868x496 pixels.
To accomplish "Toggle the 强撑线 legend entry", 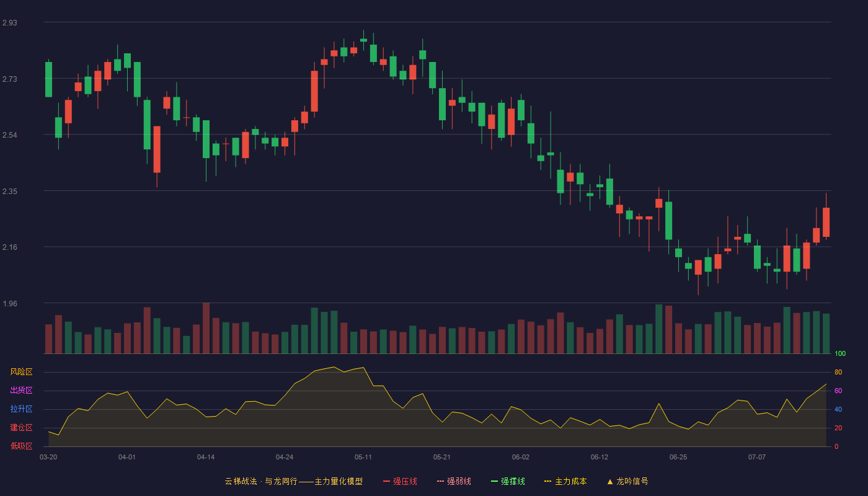I will tap(508, 481).
